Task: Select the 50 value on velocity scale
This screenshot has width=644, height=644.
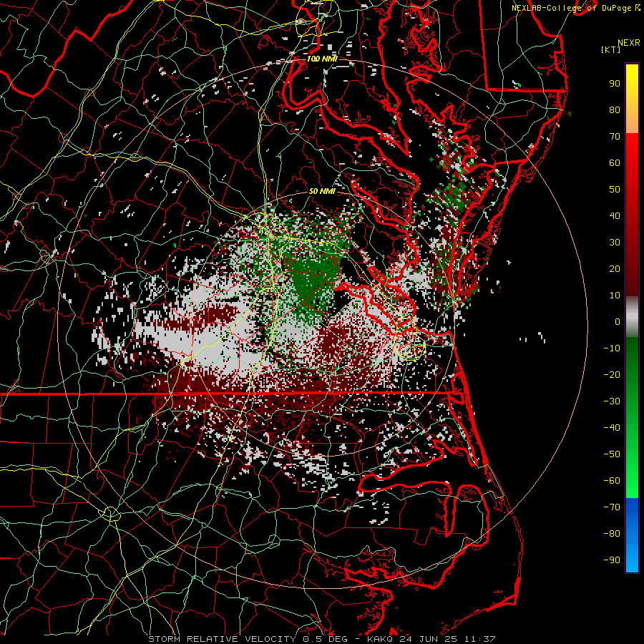Action: pos(615,190)
